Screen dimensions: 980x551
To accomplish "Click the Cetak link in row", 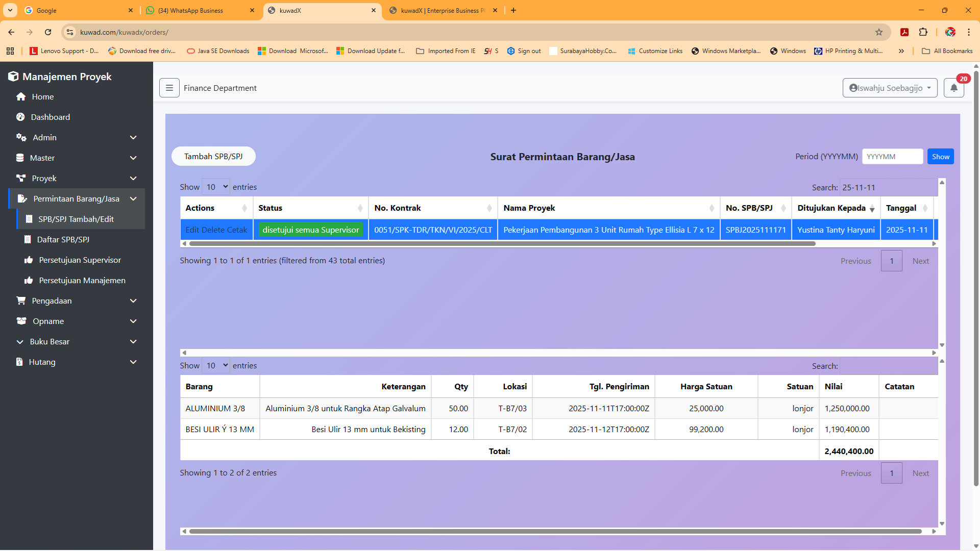I will 237,230.
